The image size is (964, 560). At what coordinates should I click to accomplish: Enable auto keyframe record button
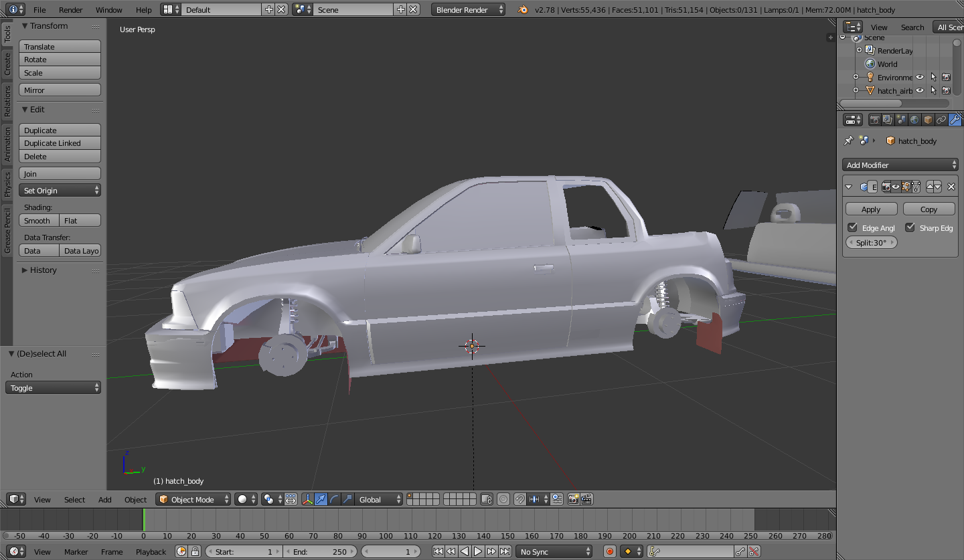[610, 552]
